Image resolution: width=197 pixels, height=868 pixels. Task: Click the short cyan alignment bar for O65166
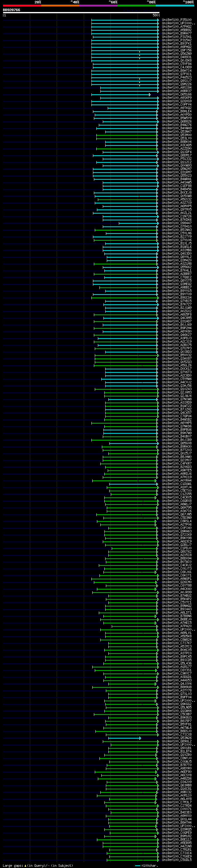point(121,95)
